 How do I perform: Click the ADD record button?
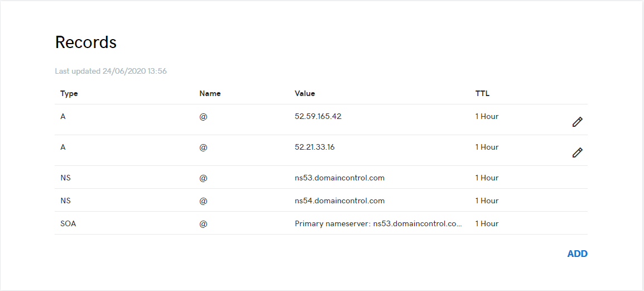(x=577, y=254)
